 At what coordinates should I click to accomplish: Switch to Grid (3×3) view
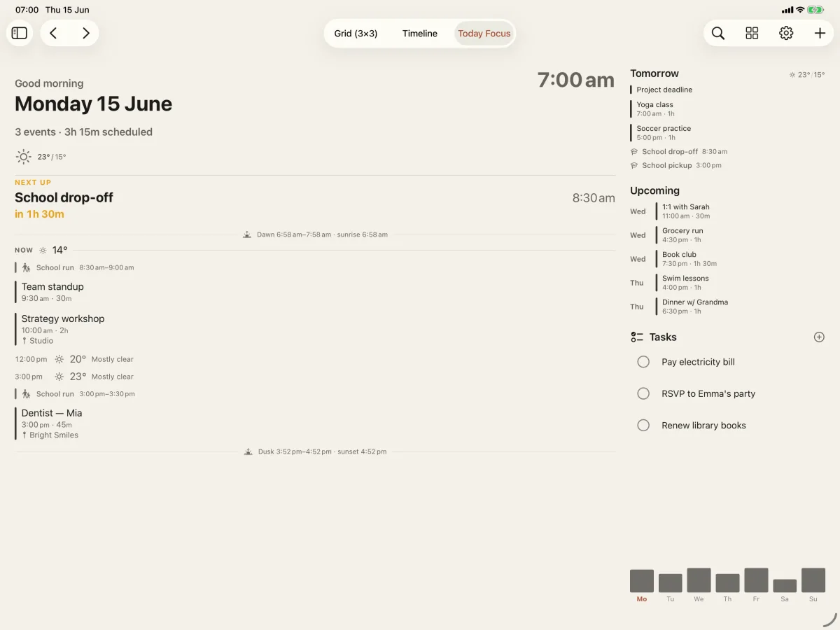pyautogui.click(x=356, y=34)
